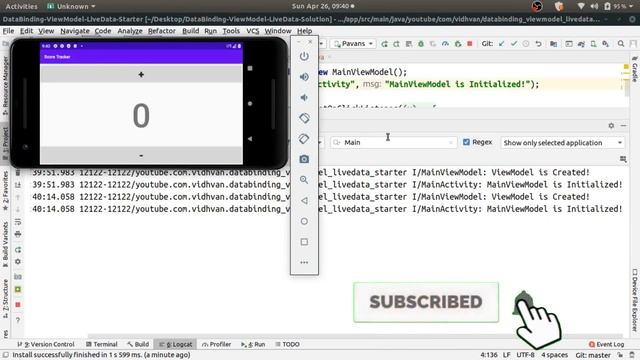Open Logcat settings gear
Image resolution: width=640 pixels, height=360 pixels.
(x=611, y=126)
